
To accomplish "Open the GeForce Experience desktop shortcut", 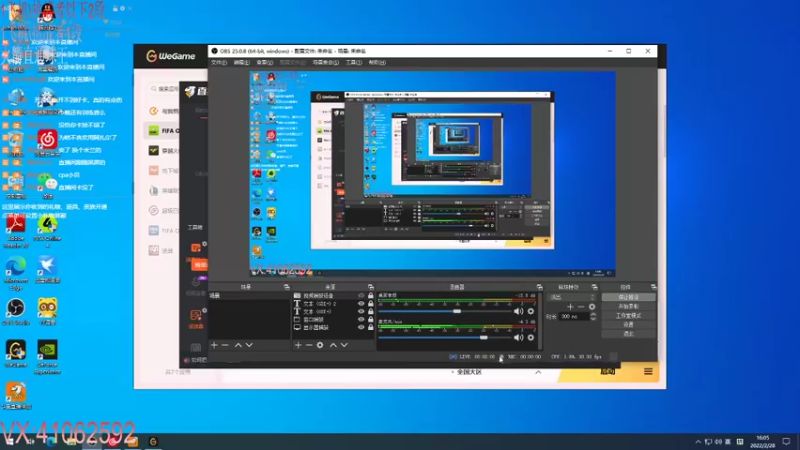I will tap(47, 357).
